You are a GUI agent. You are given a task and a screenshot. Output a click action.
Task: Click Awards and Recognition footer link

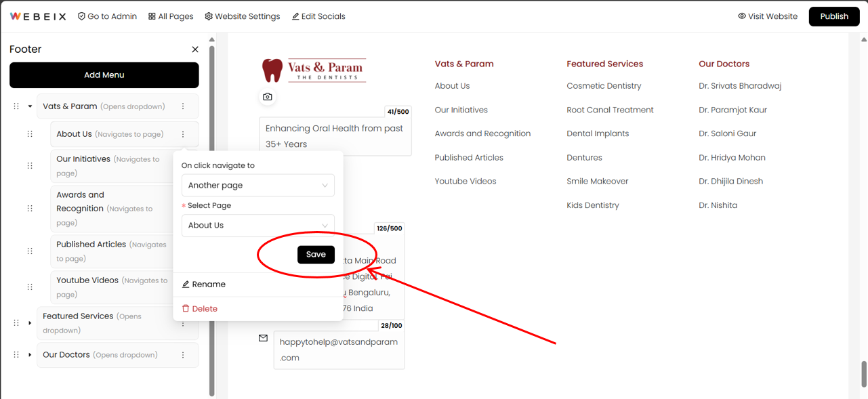click(482, 133)
